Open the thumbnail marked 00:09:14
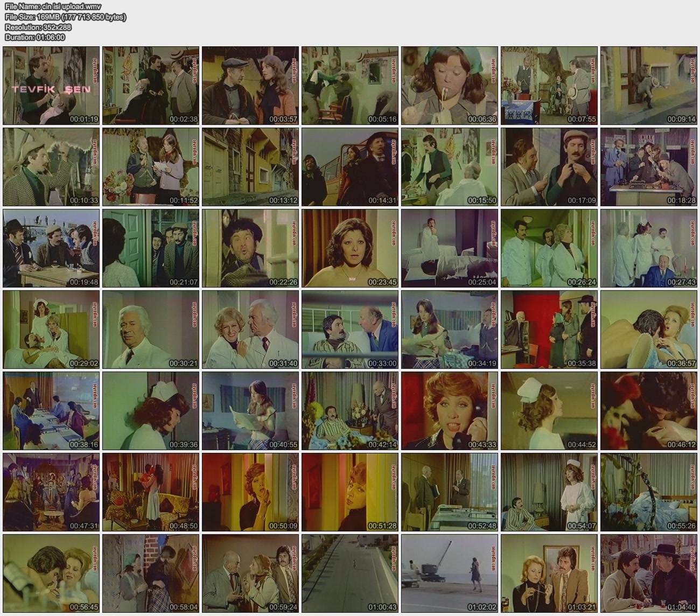The width and height of the screenshot is (700, 616). [648, 86]
